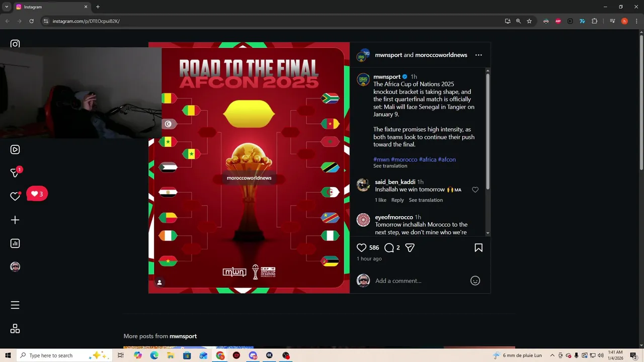644x362 pixels.
Task: Open Extensions puzzle icon
Action: tap(594, 21)
